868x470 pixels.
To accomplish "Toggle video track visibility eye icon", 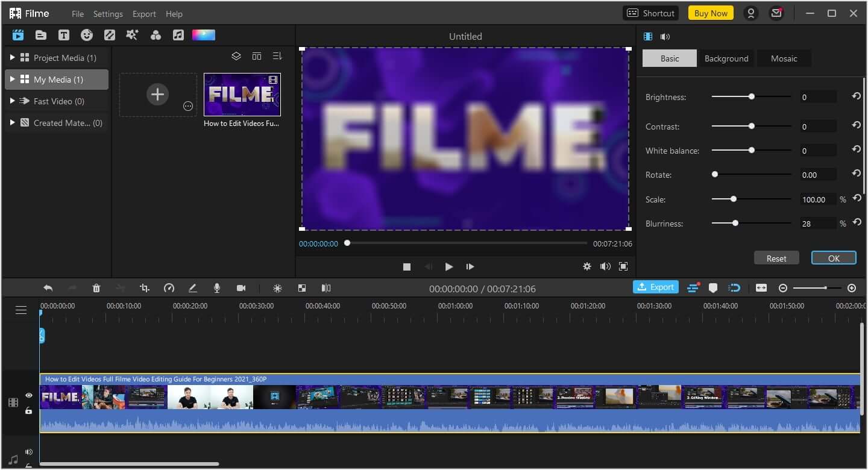I will coord(28,395).
